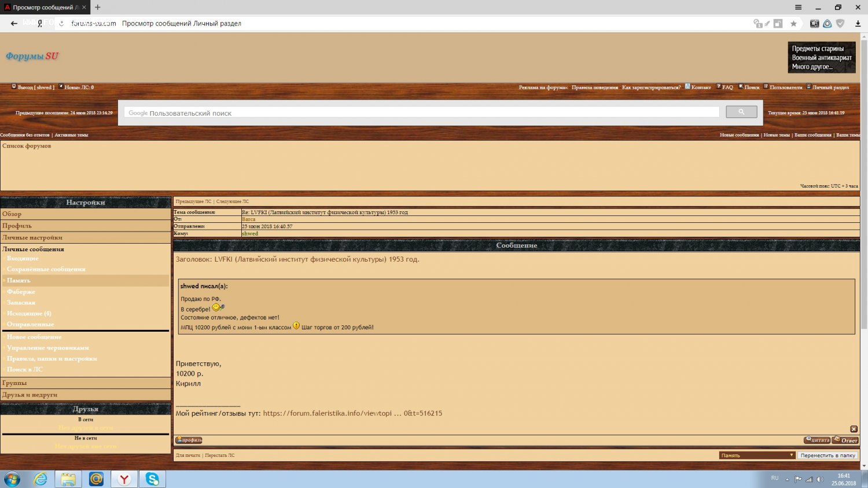
Task: Open the browser downloads icon
Action: 858,24
